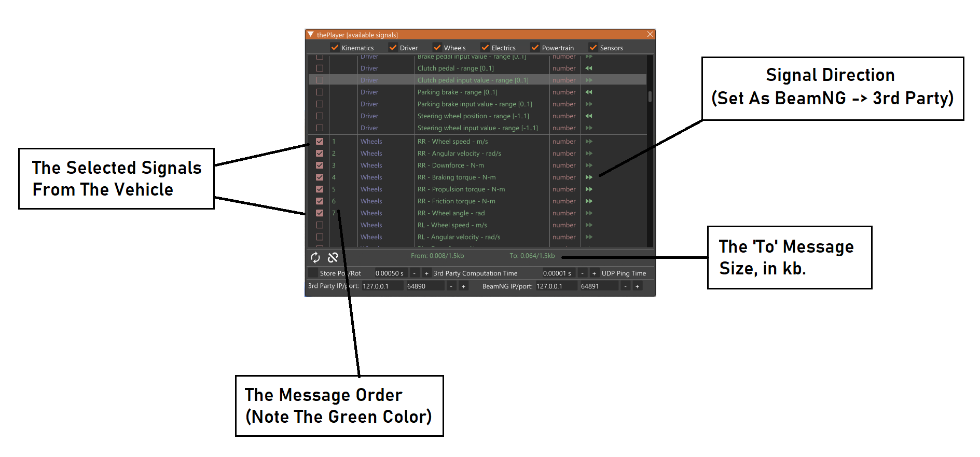The image size is (980, 457).
Task: Increase the 3rd Party port number
Action: pos(463,286)
